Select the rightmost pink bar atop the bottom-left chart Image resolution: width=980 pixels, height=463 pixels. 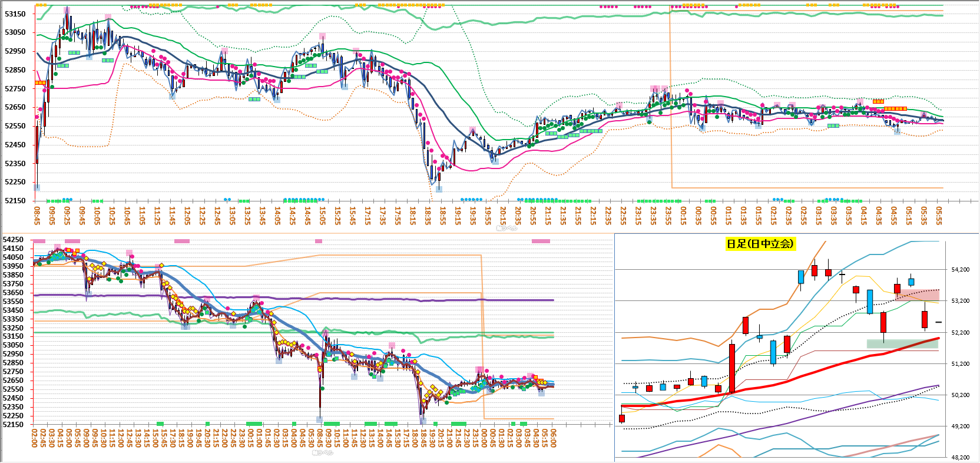540,241
